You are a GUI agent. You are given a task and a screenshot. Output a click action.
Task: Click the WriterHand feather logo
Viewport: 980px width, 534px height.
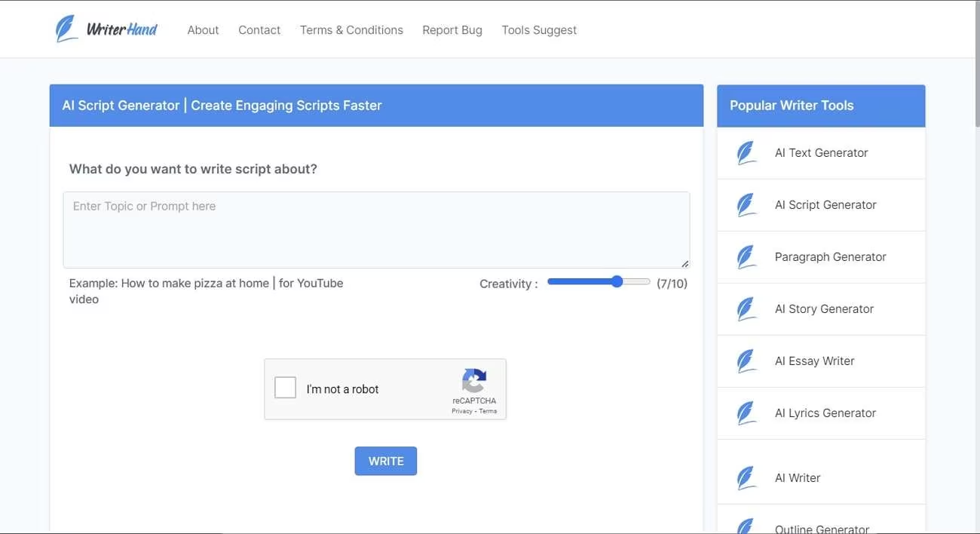67,29
